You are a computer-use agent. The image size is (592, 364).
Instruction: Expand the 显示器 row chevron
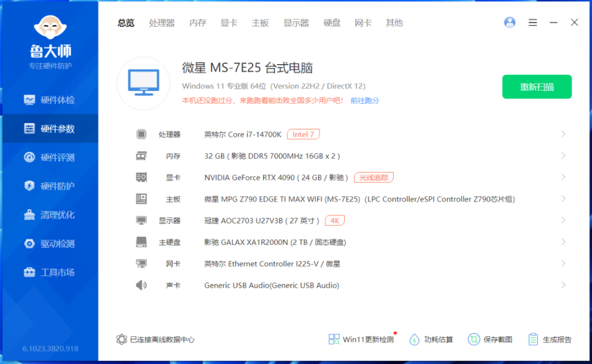click(563, 220)
